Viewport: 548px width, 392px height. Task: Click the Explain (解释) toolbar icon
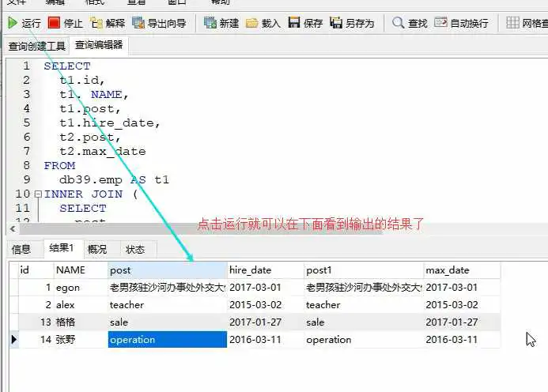(96, 23)
